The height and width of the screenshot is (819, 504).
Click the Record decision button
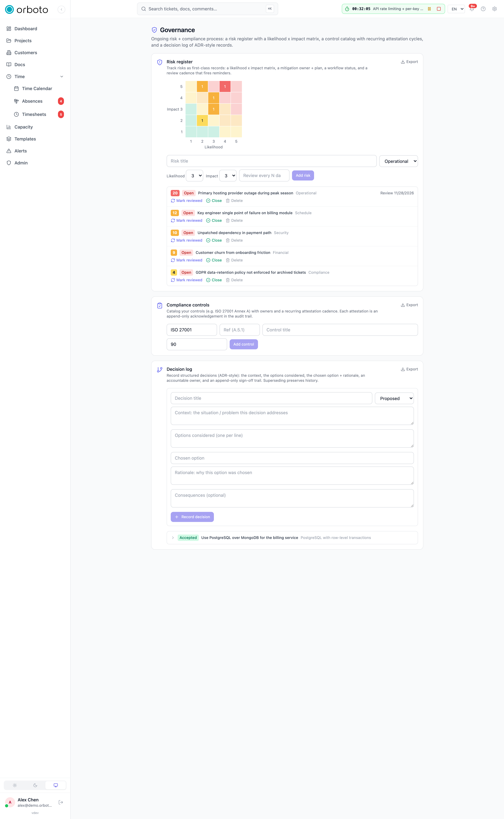(192, 517)
